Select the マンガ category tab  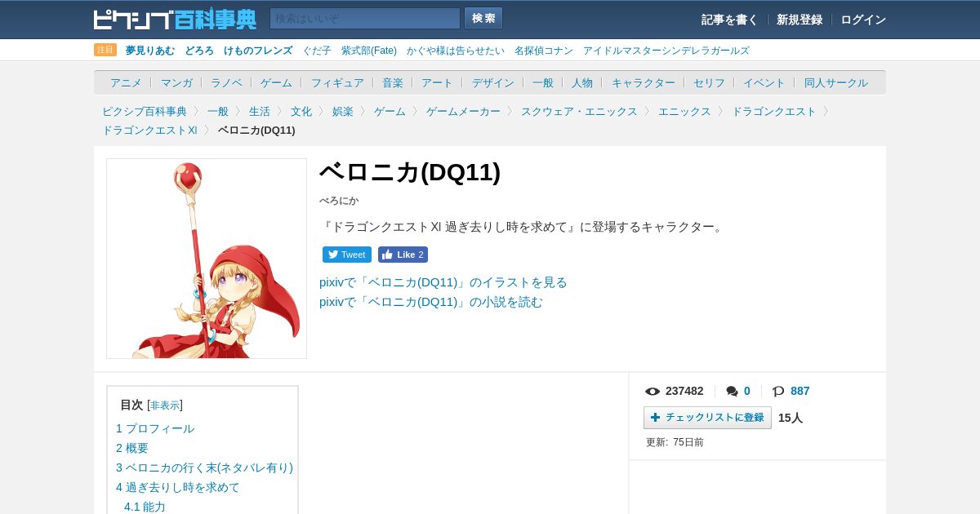[176, 82]
